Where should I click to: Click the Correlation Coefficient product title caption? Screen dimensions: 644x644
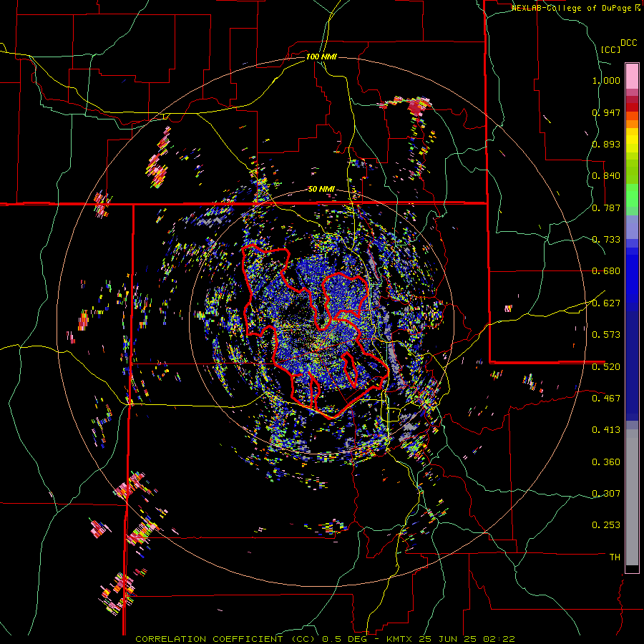(325, 639)
